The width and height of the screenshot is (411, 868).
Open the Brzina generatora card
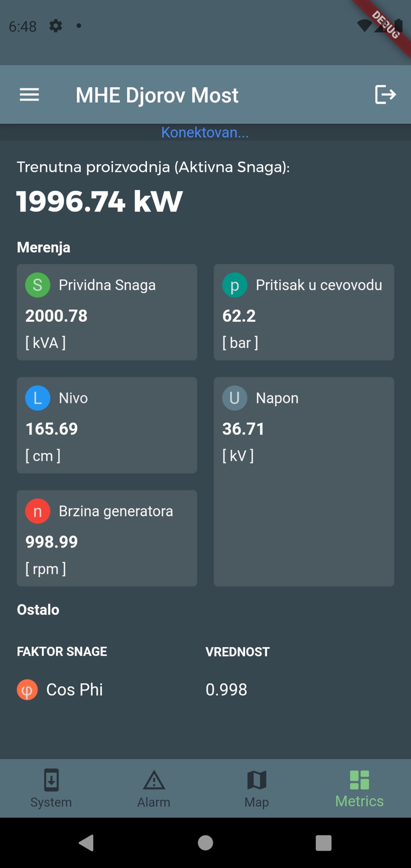tap(107, 538)
